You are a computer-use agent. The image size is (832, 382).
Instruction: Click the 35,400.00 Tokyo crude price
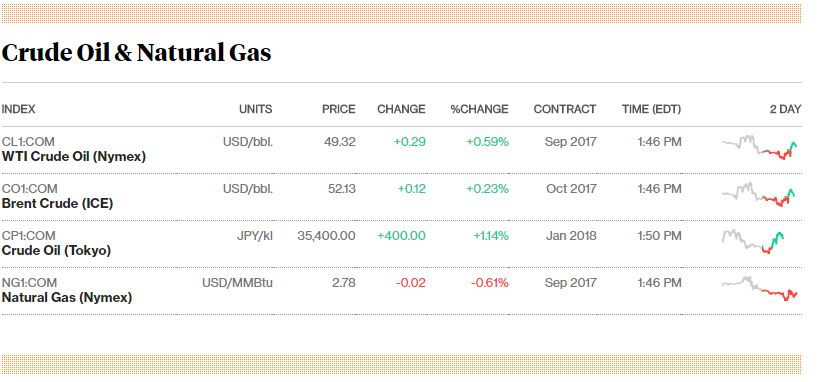[x=326, y=236]
